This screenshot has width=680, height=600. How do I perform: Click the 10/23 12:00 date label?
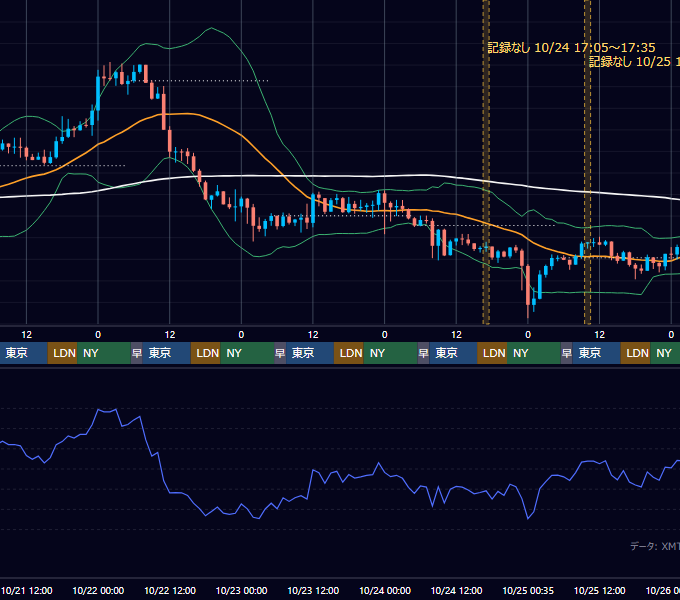(x=313, y=590)
